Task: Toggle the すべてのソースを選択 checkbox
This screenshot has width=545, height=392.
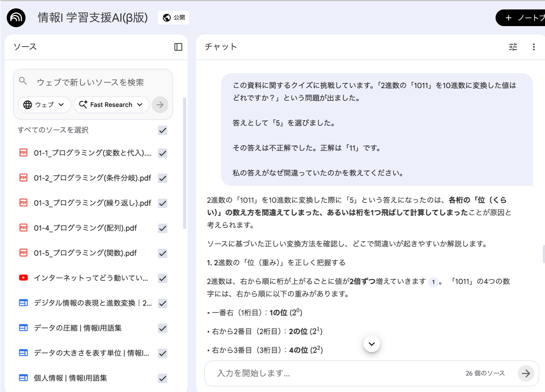Action: [x=162, y=130]
